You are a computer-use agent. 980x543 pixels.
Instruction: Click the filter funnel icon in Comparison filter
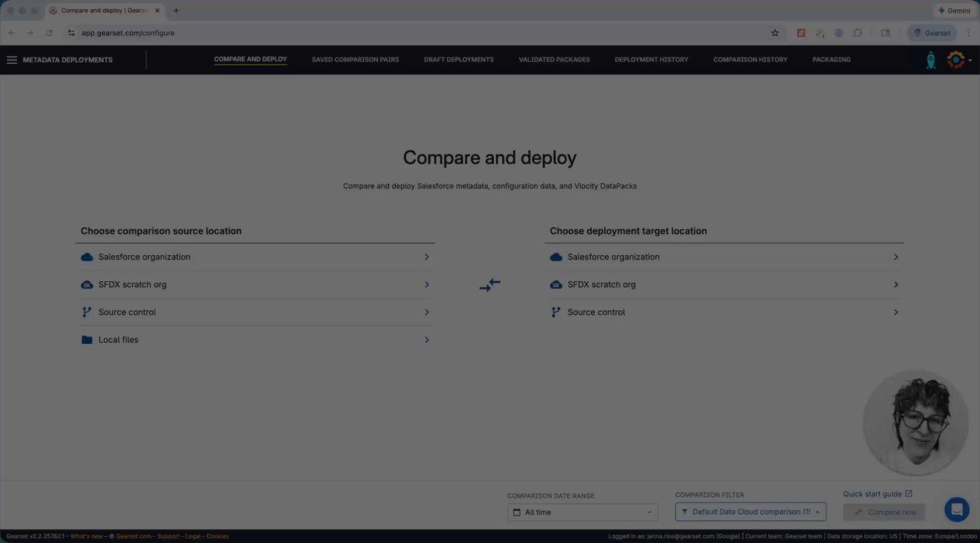tap(684, 512)
